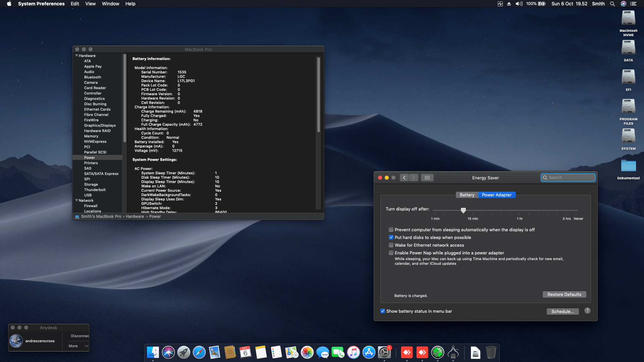Click the Show All grid icon in Energy Saver
The image size is (644, 362).
(x=427, y=177)
